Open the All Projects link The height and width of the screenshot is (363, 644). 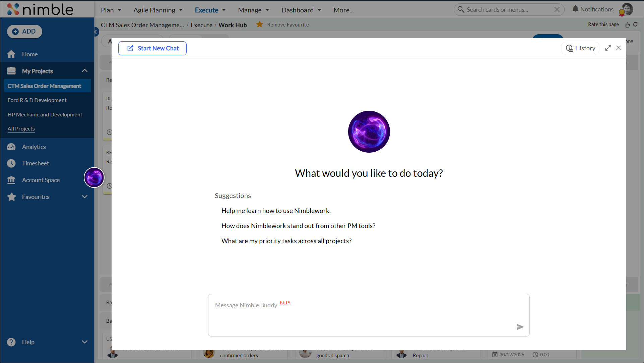[x=21, y=128]
